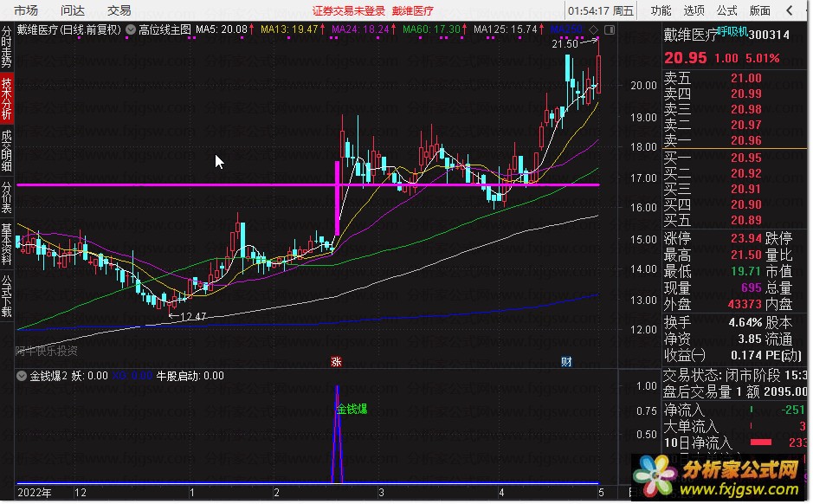Click 戴维医疗(日线.前复权) chart title
813x504 pixels.
click(69, 30)
